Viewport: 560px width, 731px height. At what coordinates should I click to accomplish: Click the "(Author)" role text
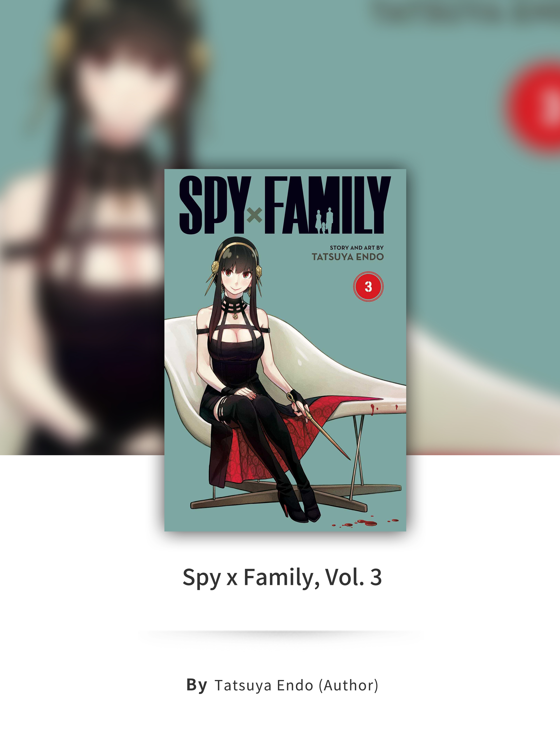pyautogui.click(x=349, y=685)
